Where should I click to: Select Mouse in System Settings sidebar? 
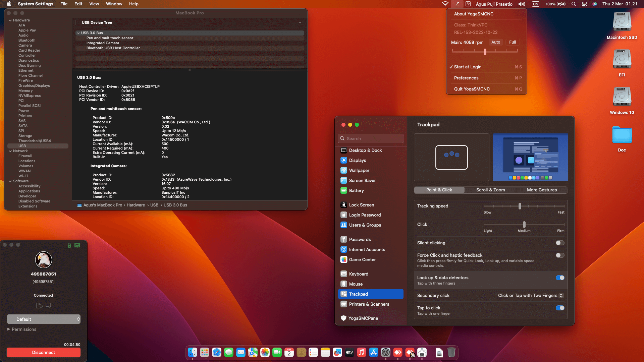point(356,284)
